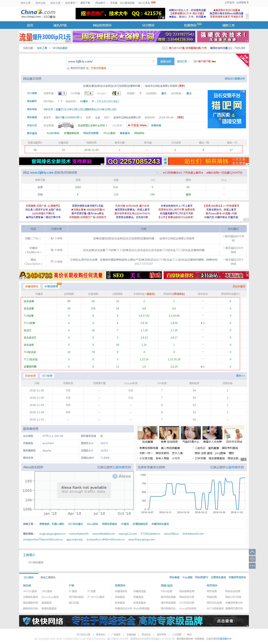Click the 点击查看 button in bottom banner
This screenshot has height=644, width=268.
click(225, 621)
